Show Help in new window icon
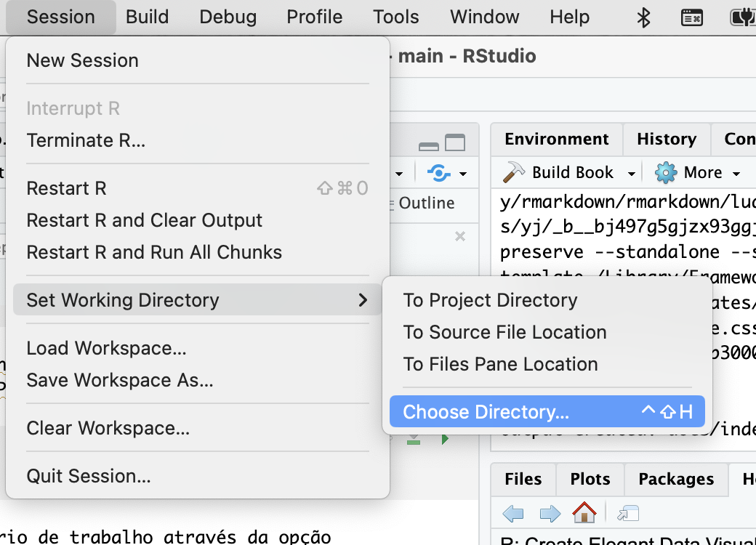This screenshot has width=756, height=545. 628,514
